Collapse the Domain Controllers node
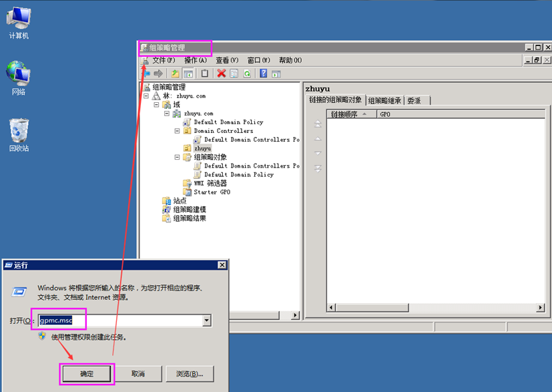552x392 pixels. (x=177, y=131)
